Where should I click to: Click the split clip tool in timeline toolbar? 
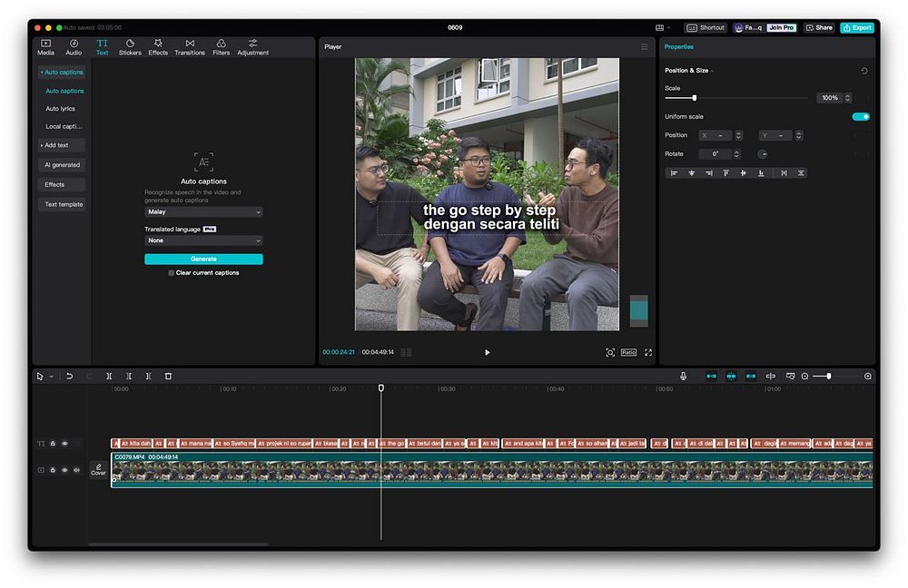pos(109,376)
